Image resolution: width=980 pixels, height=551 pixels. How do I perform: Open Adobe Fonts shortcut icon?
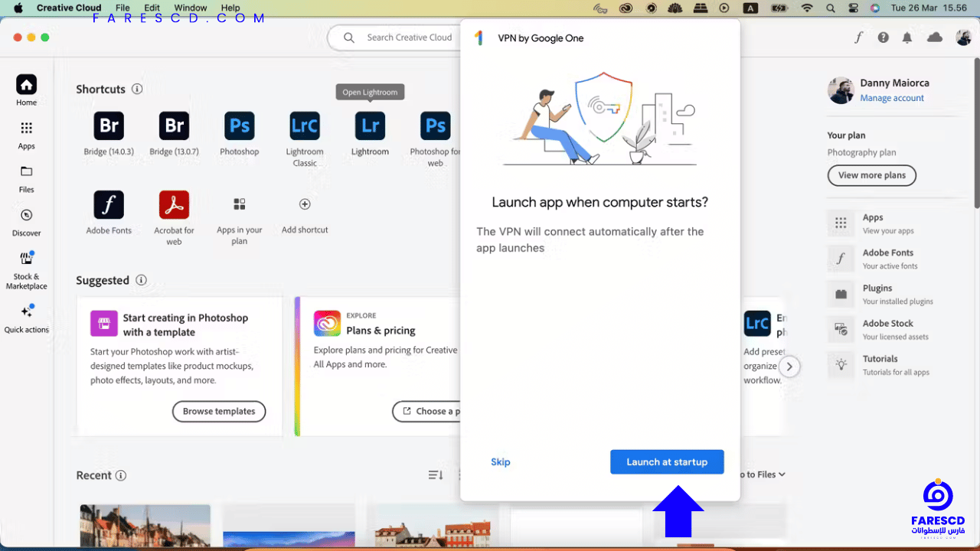109,204
